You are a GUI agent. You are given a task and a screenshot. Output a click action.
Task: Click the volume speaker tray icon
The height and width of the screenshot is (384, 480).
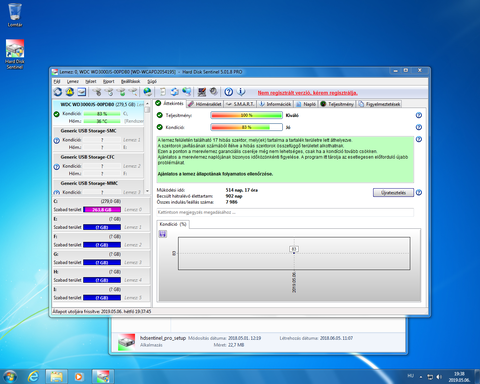439,377
